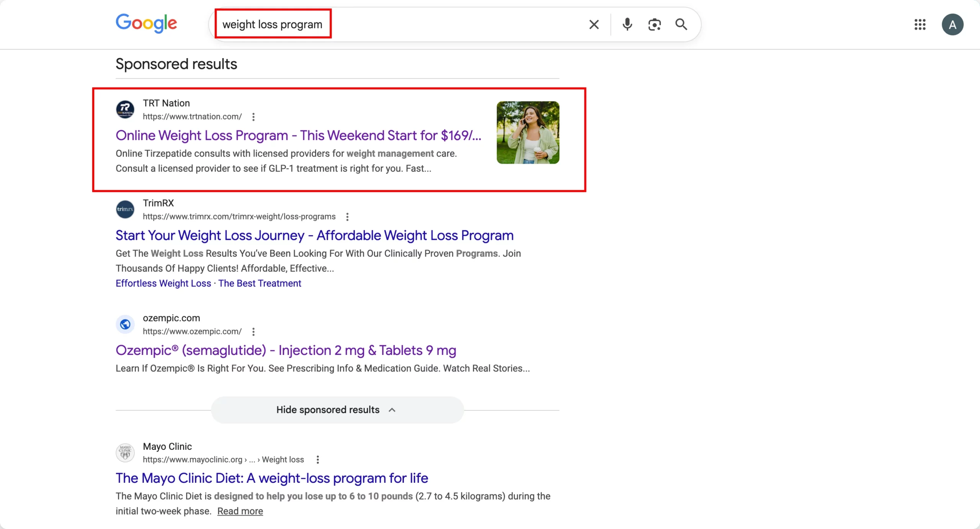This screenshot has width=980, height=529.
Task: Click the Mayo Clinic site favicon
Action: point(125,452)
